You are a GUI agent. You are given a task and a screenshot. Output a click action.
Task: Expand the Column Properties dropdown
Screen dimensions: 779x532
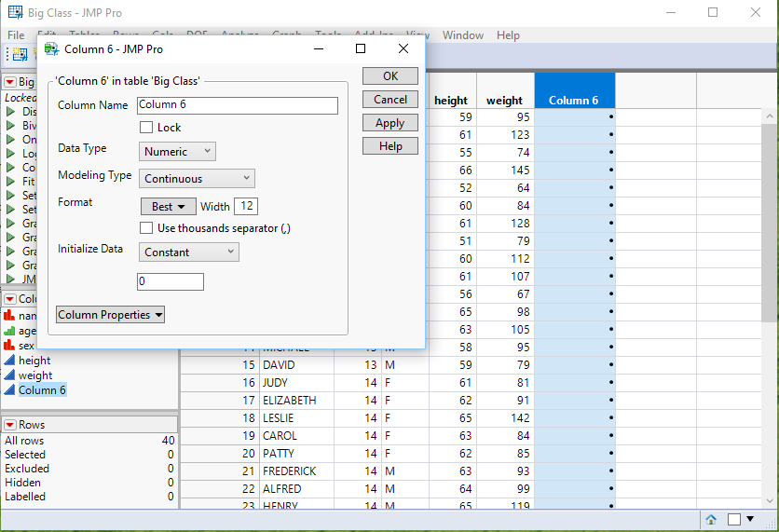pos(110,314)
